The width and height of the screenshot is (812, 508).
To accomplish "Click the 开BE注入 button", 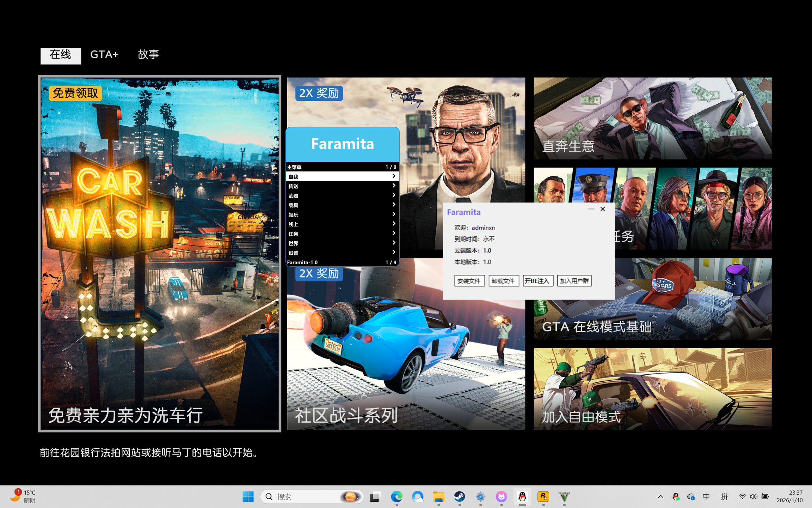I will point(537,280).
